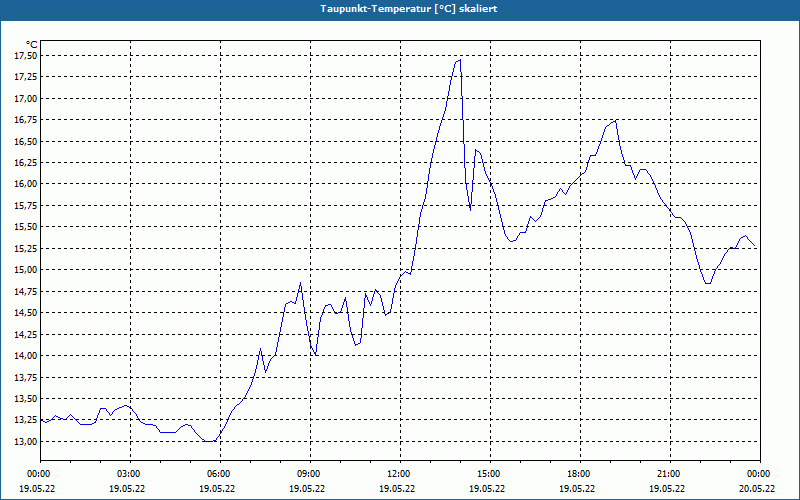The width and height of the screenshot is (800, 500).
Task: Select the 19.05.22 date under 09:00
Action: tap(307, 489)
